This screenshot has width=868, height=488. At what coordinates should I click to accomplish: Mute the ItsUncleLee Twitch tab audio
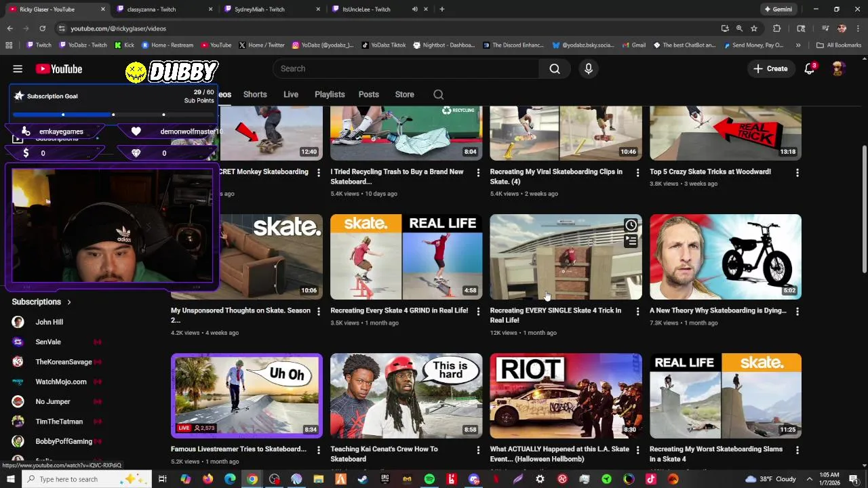(414, 9)
